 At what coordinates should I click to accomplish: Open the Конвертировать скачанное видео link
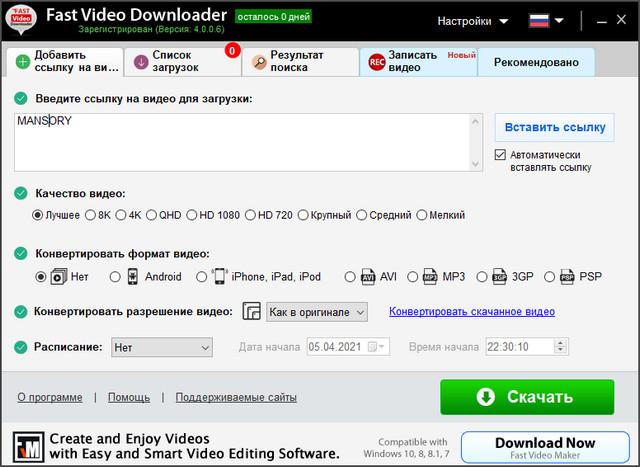(471, 312)
